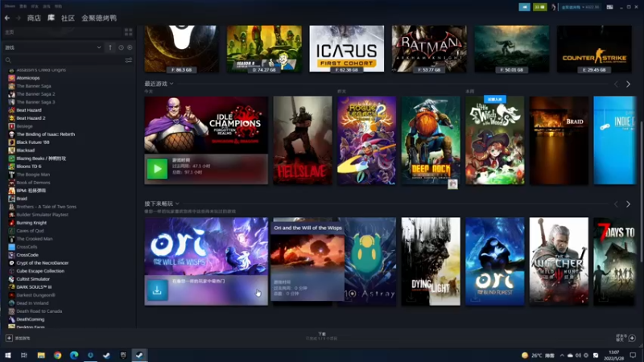Image resolution: width=644 pixels, height=362 pixels.
Task: Open the Deep Rock Galactic cover
Action: [x=431, y=140]
